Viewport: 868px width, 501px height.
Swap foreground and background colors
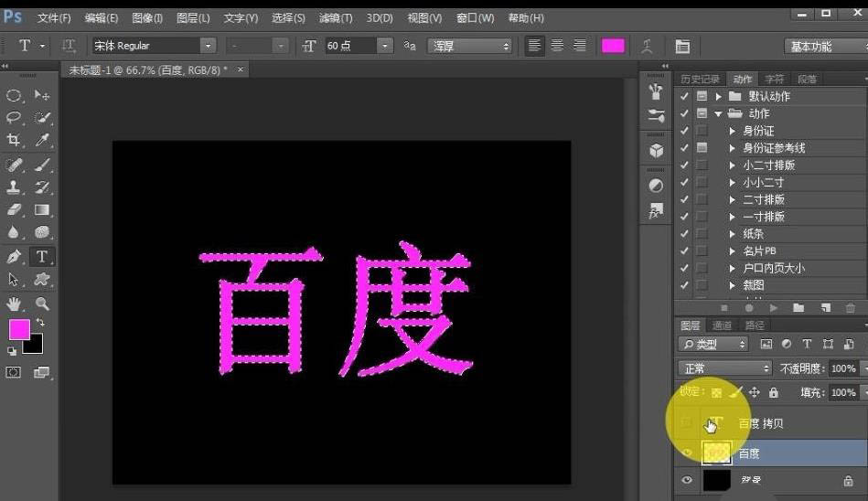click(x=40, y=322)
